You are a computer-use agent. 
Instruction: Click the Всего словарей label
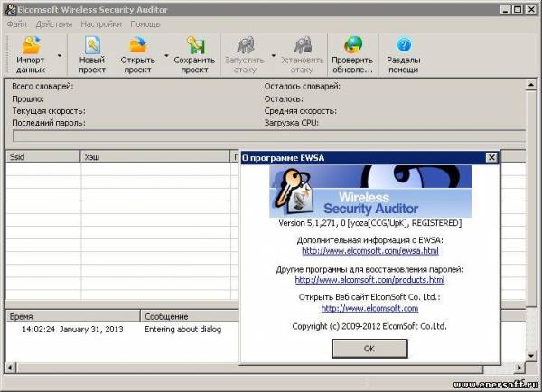pos(42,87)
